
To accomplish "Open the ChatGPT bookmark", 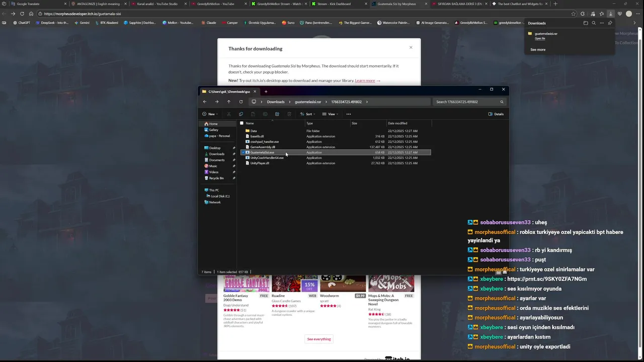I will (22, 23).
